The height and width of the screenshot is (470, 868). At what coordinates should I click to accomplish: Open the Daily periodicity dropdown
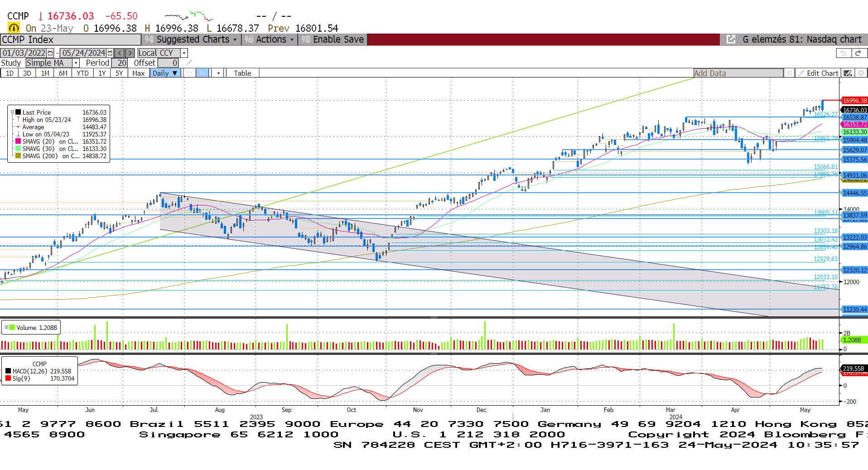coord(165,73)
